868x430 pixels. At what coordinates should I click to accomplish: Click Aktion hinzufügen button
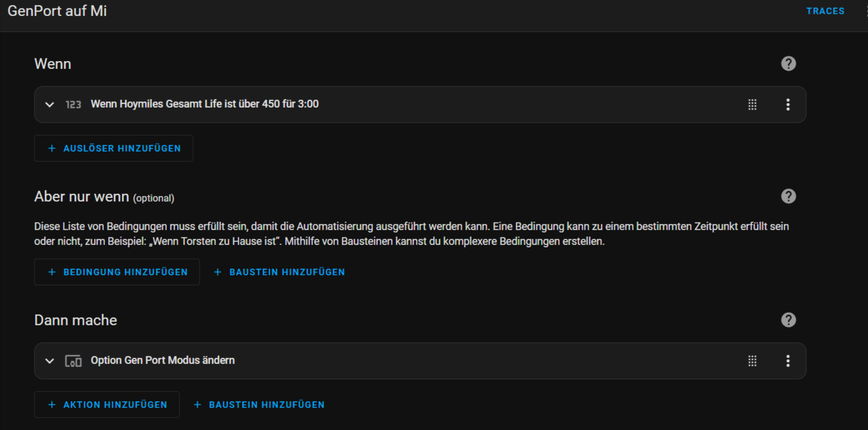[107, 404]
